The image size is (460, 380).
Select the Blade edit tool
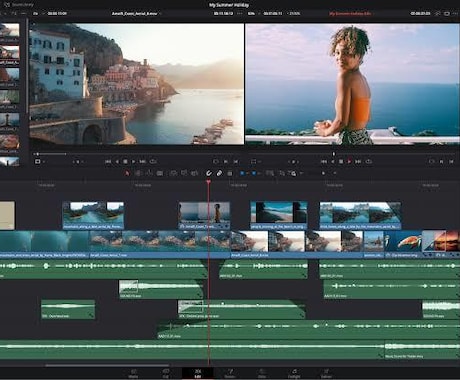click(x=160, y=173)
